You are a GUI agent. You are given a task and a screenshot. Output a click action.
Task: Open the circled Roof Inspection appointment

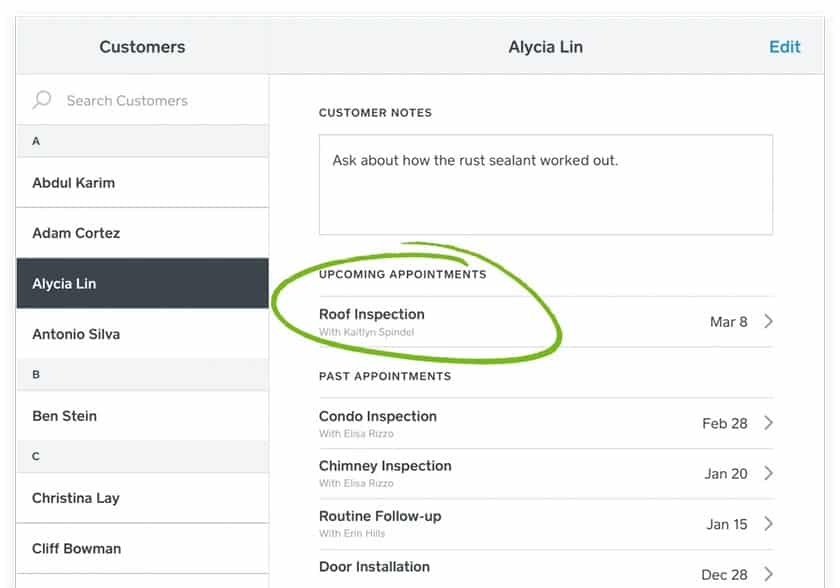372,314
